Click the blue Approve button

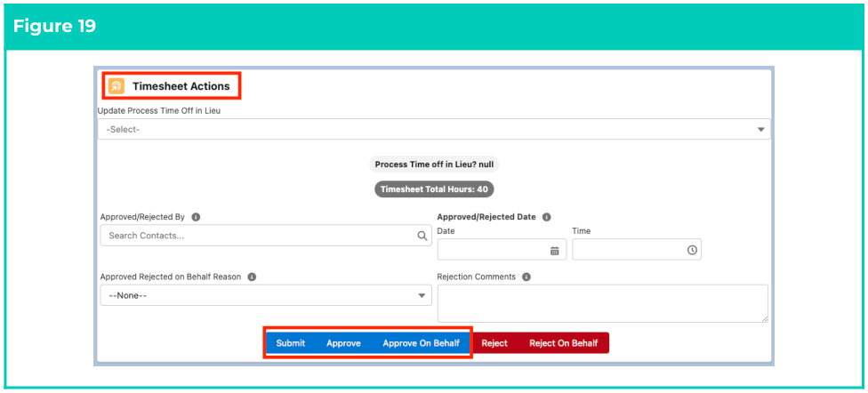click(343, 343)
